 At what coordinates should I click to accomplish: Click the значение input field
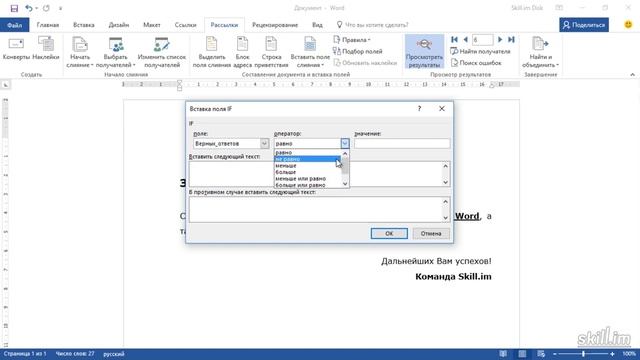402,143
